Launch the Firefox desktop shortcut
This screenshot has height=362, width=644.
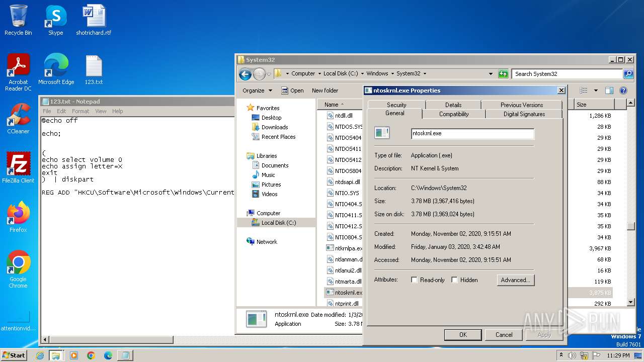[18, 217]
